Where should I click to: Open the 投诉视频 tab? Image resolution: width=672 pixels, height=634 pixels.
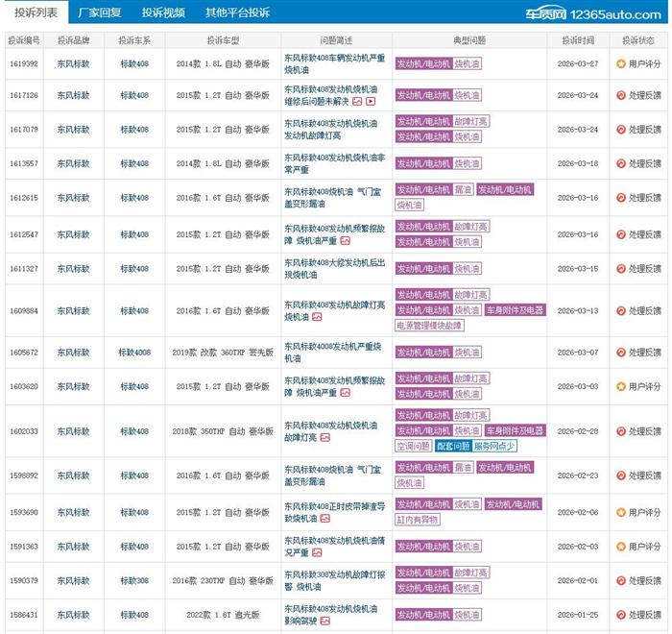point(164,13)
